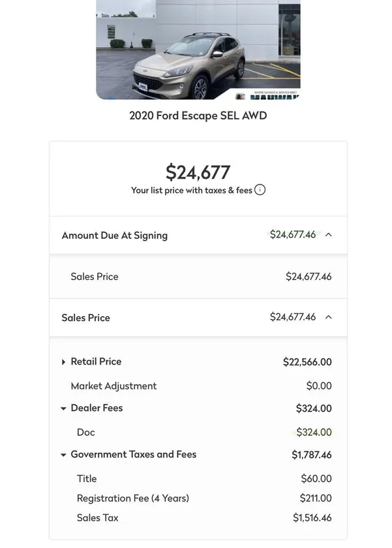392x548 pixels.
Task: Click the Government Taxes and Fees label
Action: click(133, 454)
